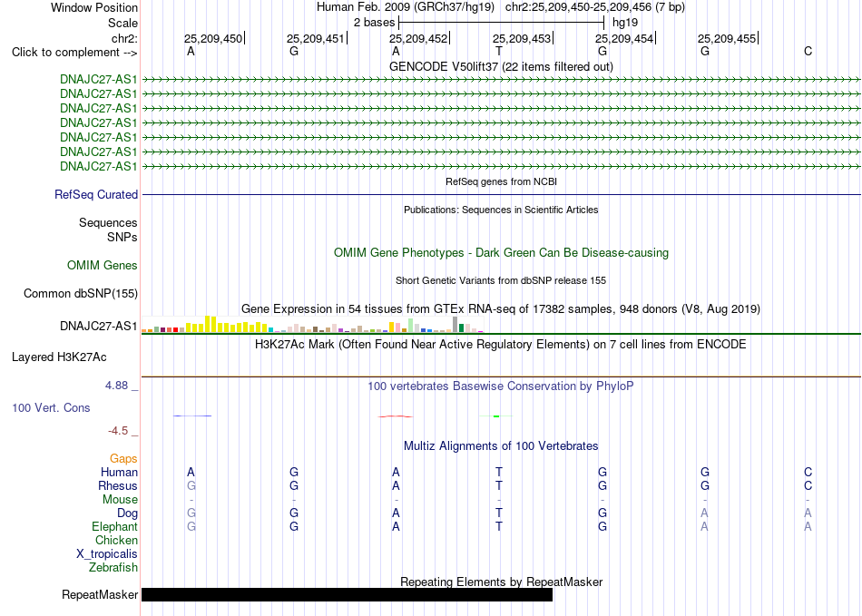The image size is (862, 616).
Task: Open the H3K27Ac Mark track title
Action: click(x=501, y=345)
